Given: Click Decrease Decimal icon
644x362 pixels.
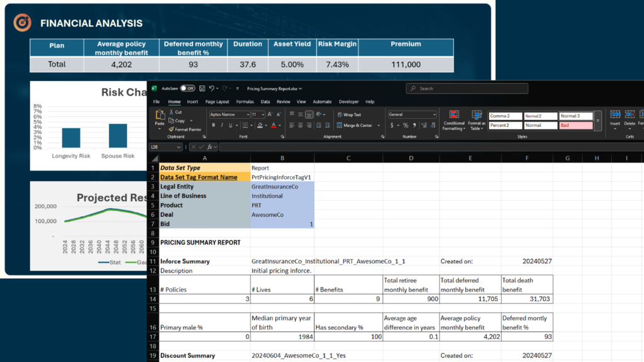Looking at the screenshot, I should coord(433,125).
